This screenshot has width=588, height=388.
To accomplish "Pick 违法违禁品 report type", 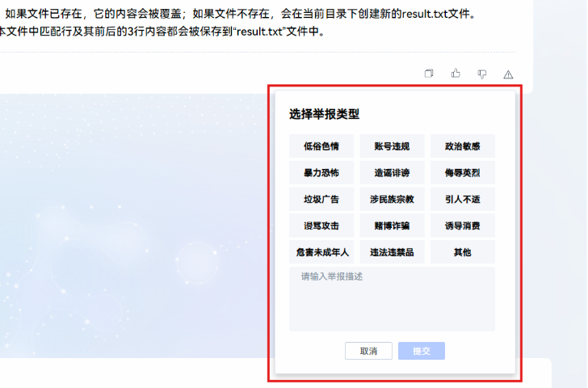I will tap(392, 252).
